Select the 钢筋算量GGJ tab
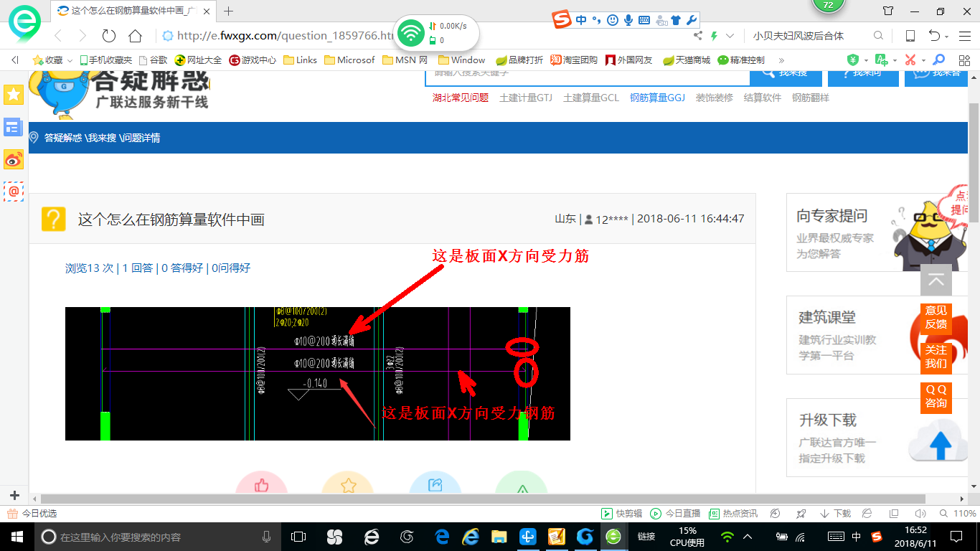Image resolution: width=980 pixels, height=551 pixels. (x=658, y=98)
